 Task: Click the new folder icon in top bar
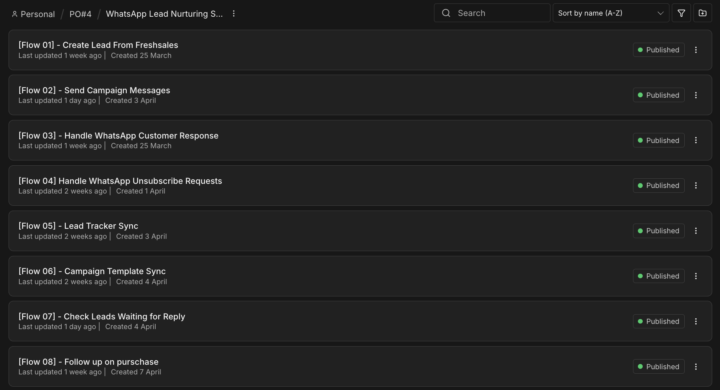coord(703,13)
